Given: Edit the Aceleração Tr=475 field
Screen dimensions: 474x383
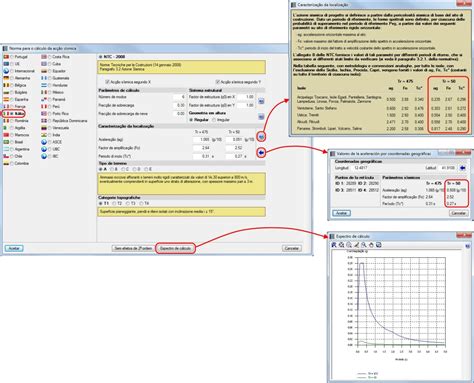Looking at the screenshot, I should click(202, 140).
